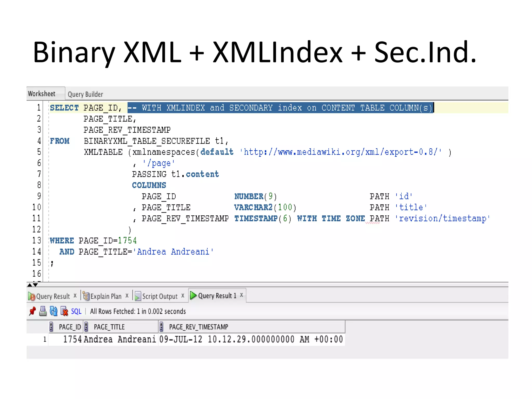Click the SELECT keyword on line 1
532x399 pixels.
tap(64, 108)
